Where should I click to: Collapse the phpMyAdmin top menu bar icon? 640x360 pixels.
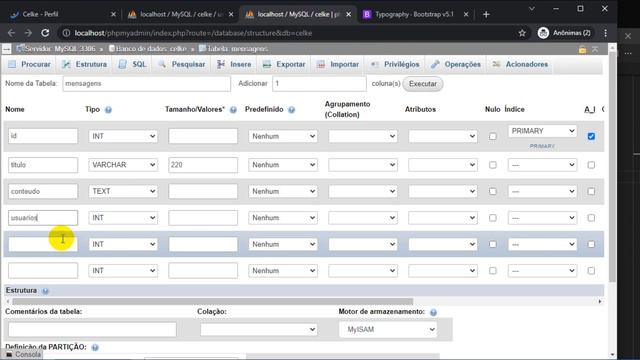pos(596,49)
